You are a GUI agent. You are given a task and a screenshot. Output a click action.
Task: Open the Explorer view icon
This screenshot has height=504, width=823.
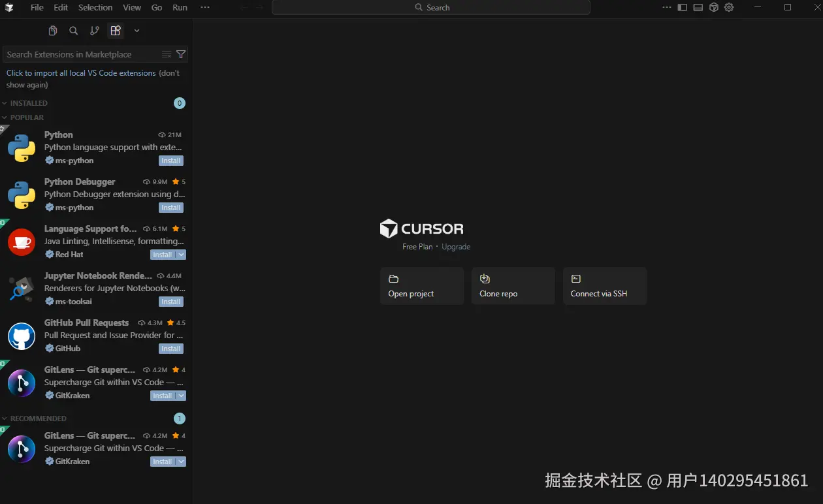pyautogui.click(x=53, y=31)
